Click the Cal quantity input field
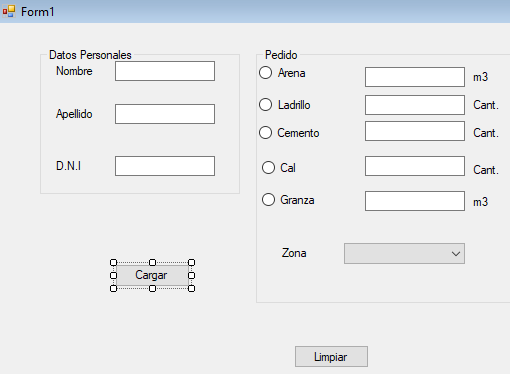 [415, 166]
